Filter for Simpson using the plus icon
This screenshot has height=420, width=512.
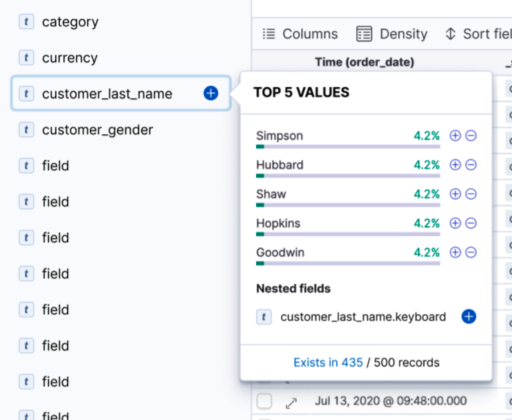click(x=455, y=135)
